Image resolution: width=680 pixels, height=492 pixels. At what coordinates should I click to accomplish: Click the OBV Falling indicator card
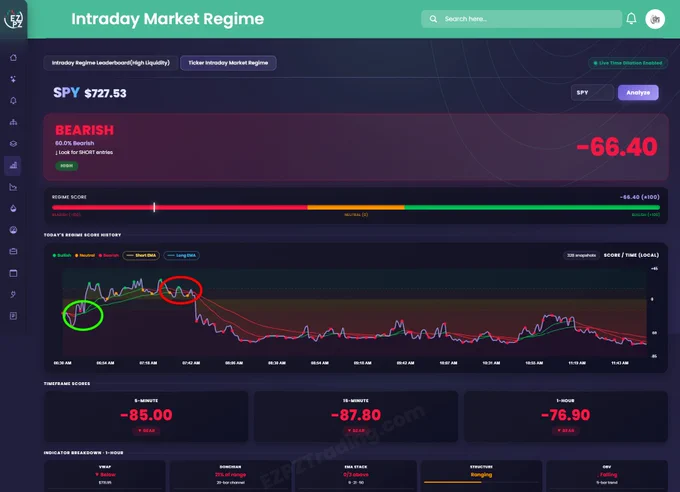(607, 476)
